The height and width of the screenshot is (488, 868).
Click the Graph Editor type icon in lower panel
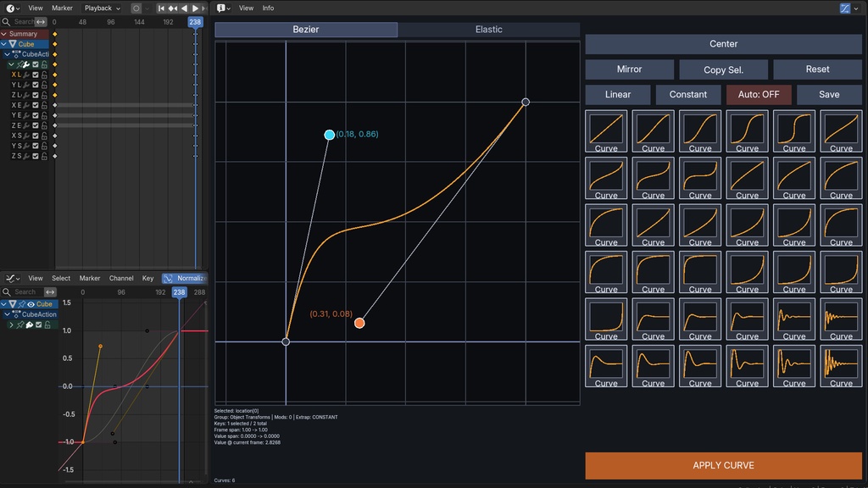10,278
